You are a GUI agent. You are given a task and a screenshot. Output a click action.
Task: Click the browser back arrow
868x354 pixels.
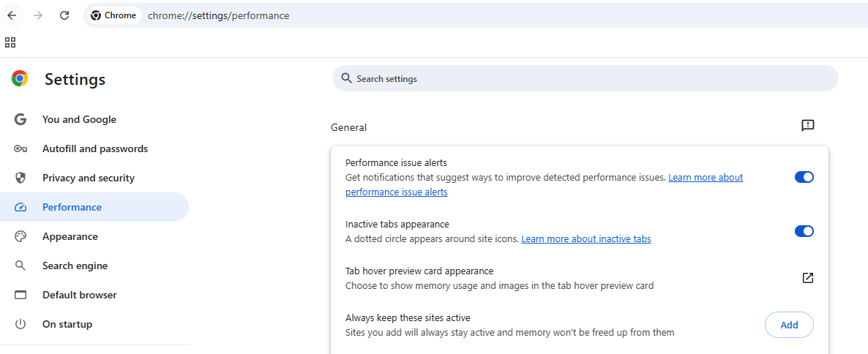pos(12,15)
